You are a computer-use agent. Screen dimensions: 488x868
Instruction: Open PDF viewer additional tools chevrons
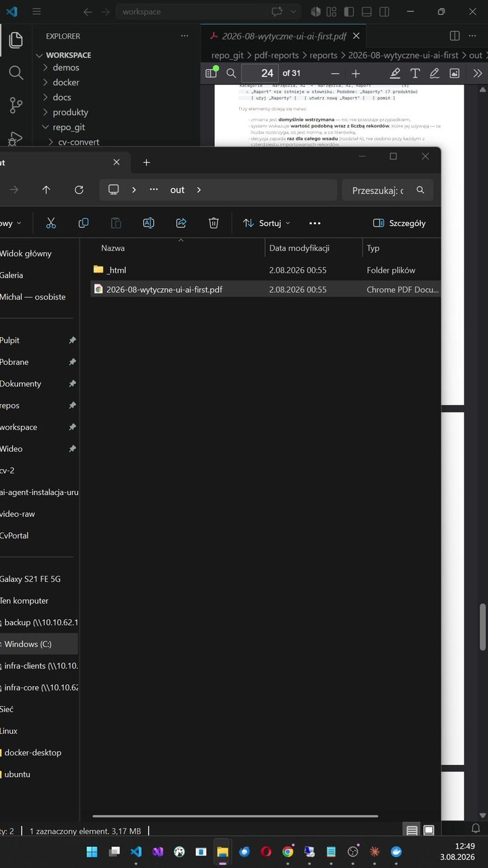click(477, 73)
